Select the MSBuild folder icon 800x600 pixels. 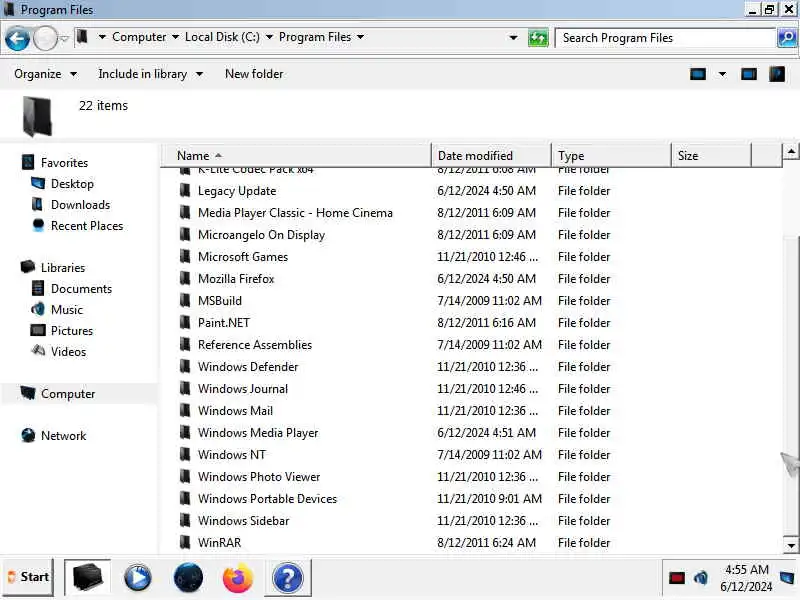coord(185,300)
